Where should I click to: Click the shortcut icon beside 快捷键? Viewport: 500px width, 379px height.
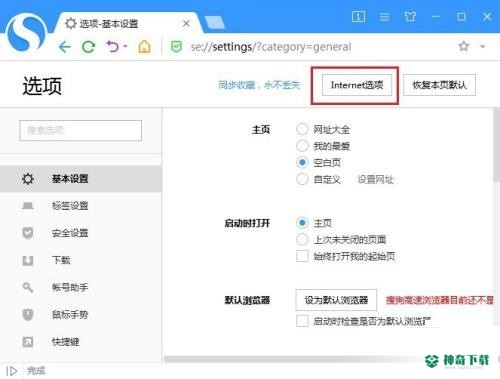pyautogui.click(x=28, y=342)
